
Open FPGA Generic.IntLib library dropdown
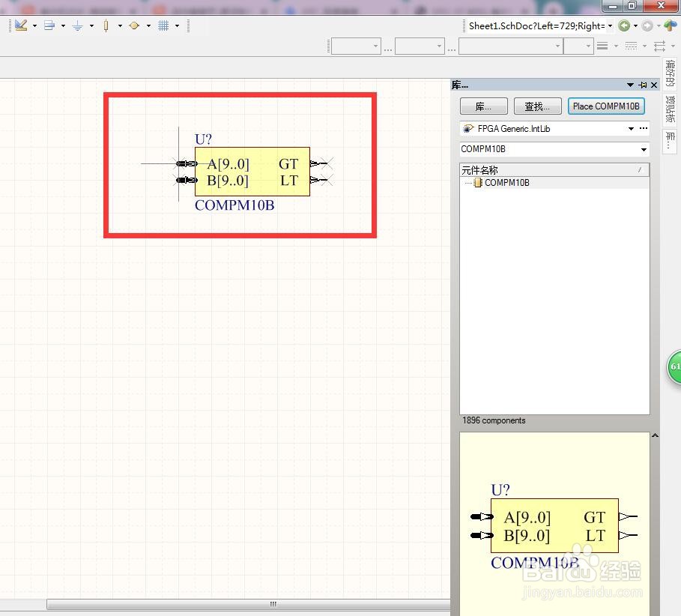(x=631, y=129)
